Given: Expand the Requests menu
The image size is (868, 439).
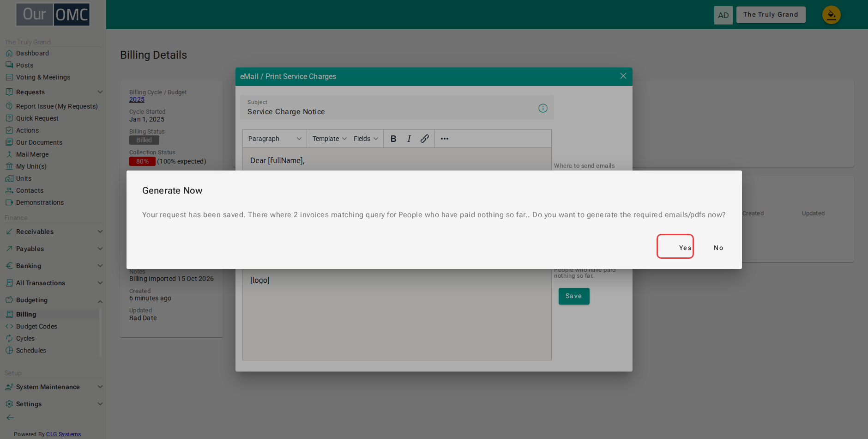Looking at the screenshot, I should click(x=53, y=92).
